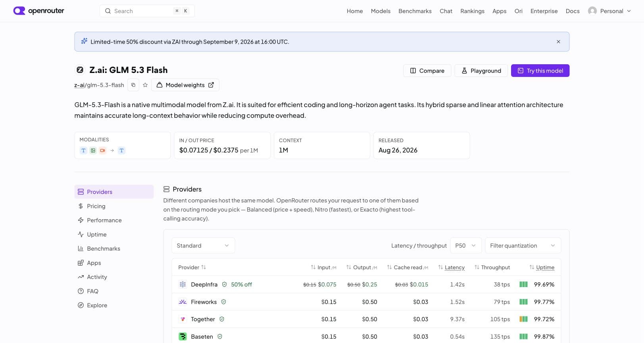The height and width of the screenshot is (343, 644).
Task: Click the Fireworks provider logo
Action: point(183,302)
